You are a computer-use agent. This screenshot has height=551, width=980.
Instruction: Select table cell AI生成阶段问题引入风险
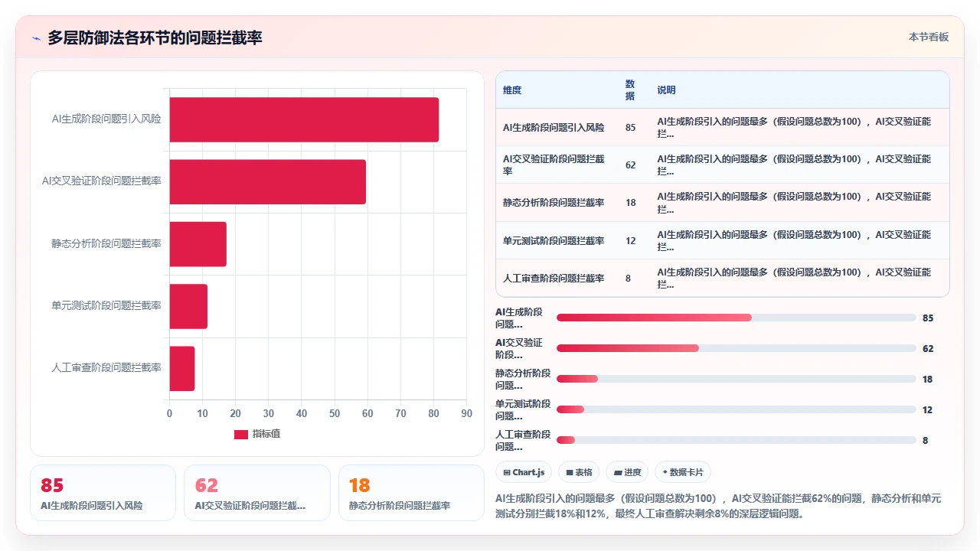pos(554,128)
